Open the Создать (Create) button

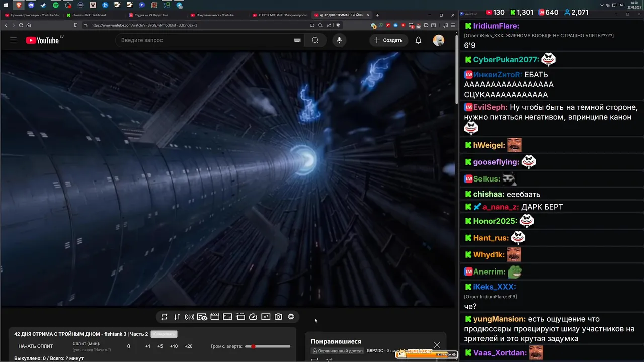[x=388, y=40]
